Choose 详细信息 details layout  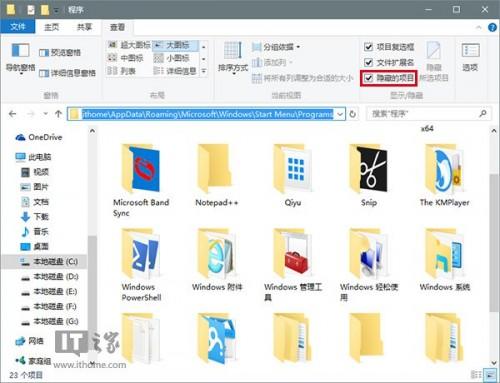pos(175,71)
